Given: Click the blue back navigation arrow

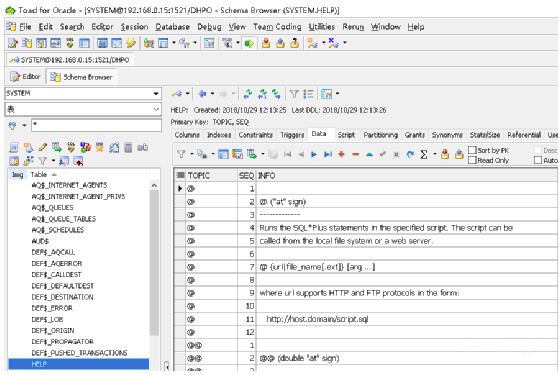Looking at the screenshot, I should (202, 94).
